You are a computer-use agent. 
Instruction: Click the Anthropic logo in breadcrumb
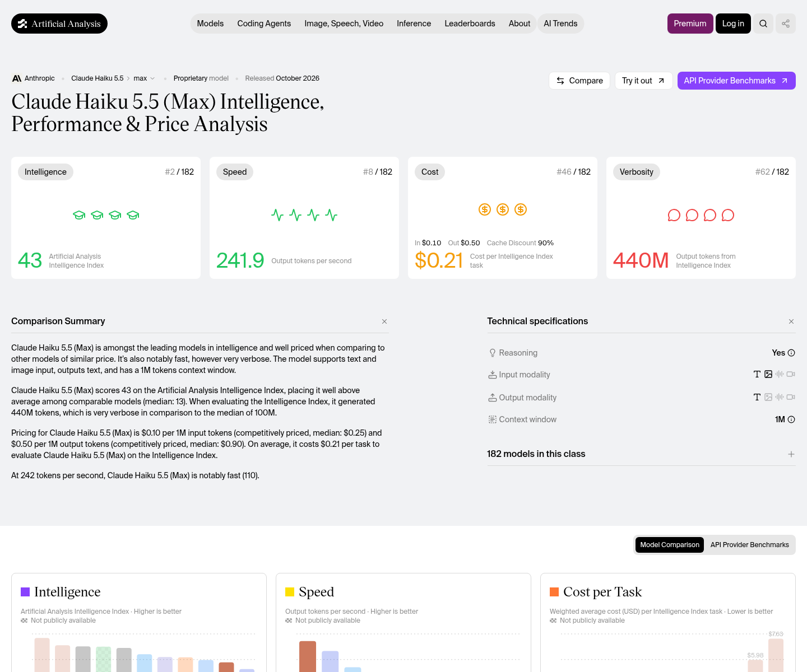coord(17,78)
